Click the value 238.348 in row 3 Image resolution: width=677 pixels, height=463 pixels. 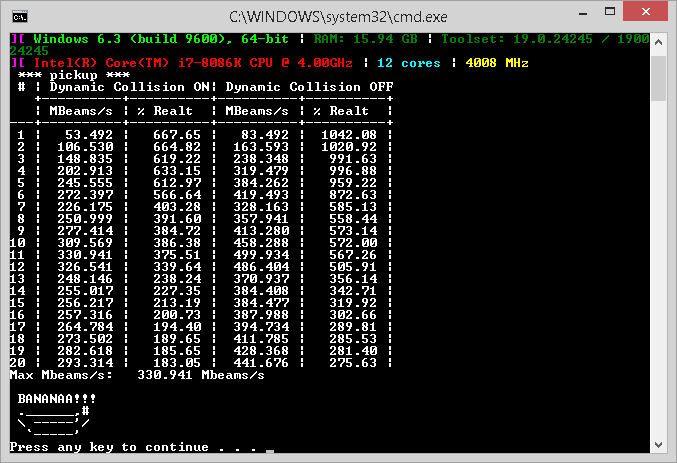pyautogui.click(x=261, y=159)
